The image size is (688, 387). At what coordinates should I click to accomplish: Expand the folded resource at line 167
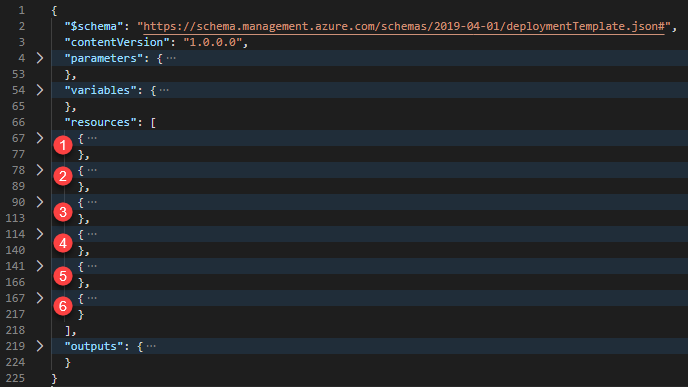coord(40,298)
